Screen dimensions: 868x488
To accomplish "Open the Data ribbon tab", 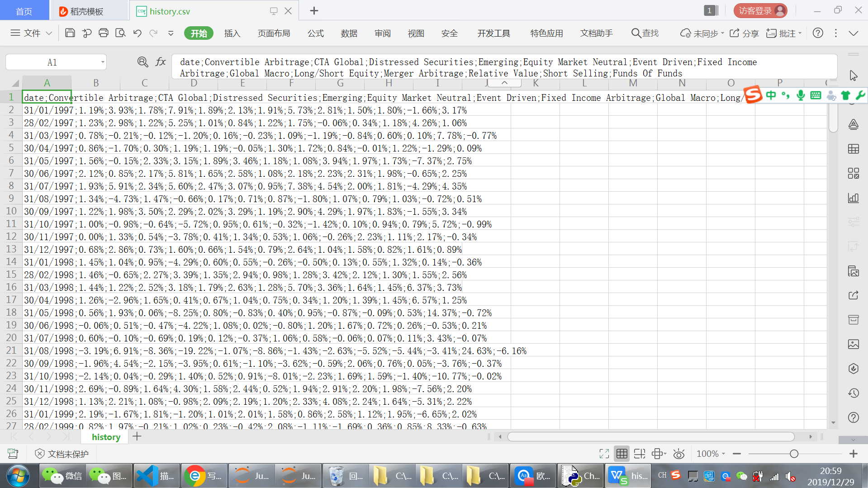I will 349,33.
